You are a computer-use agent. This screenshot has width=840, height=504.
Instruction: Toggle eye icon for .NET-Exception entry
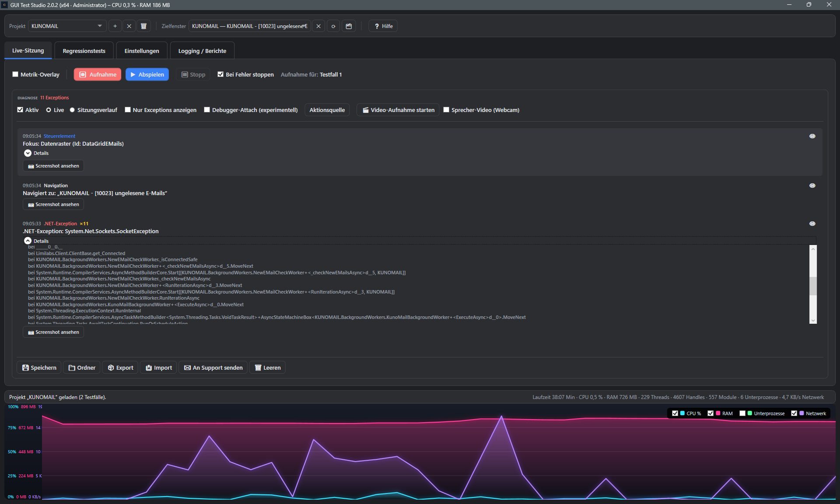[x=812, y=224]
